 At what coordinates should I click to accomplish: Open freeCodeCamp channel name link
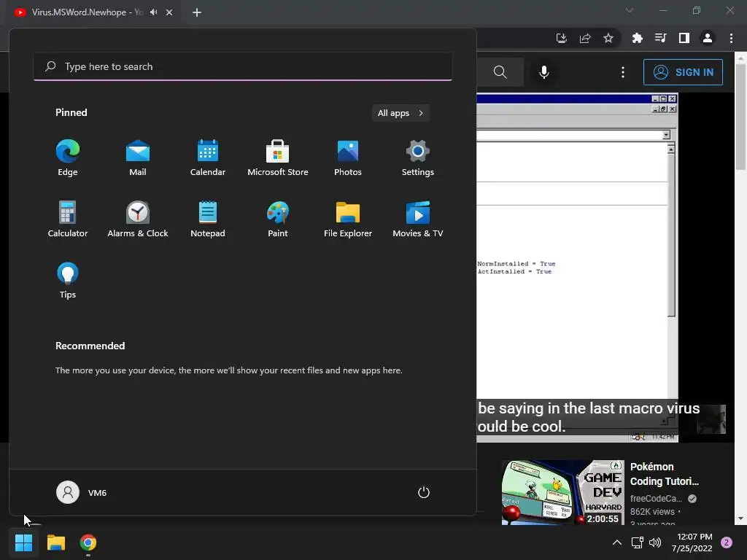(x=656, y=498)
